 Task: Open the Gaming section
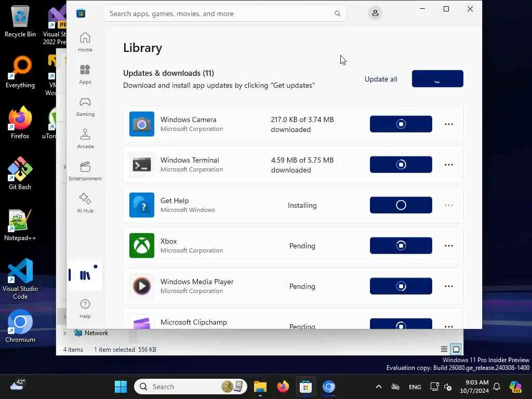coord(85,107)
